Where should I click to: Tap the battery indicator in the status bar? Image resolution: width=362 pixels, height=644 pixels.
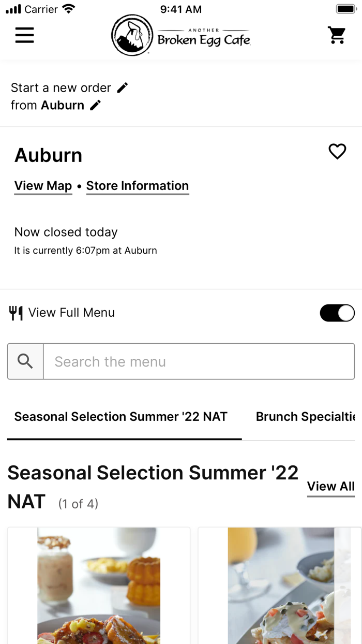(x=345, y=8)
